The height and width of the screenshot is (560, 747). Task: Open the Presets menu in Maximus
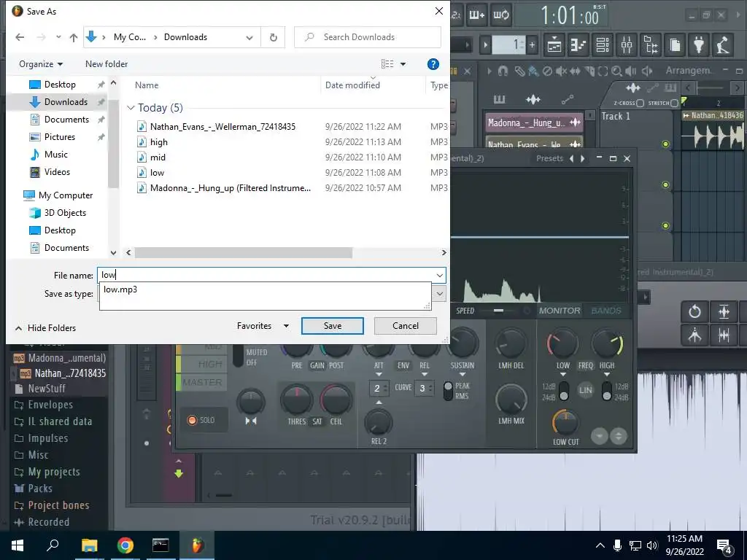pyautogui.click(x=549, y=158)
